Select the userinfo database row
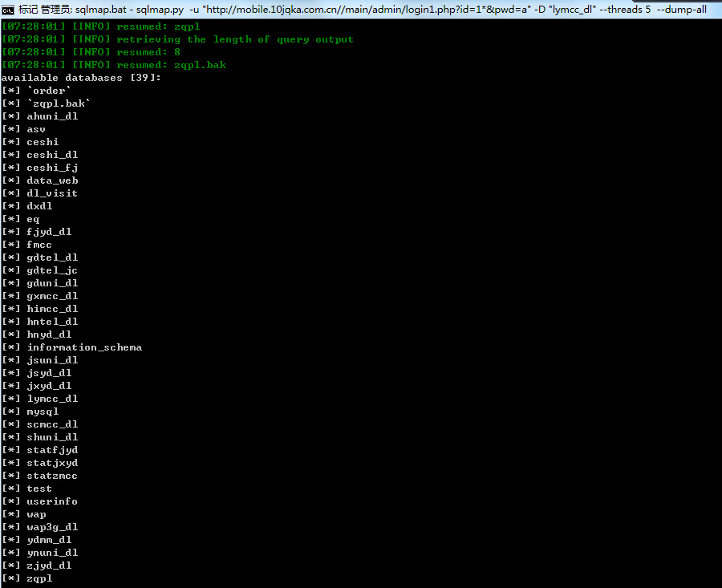This screenshot has width=722, height=588. tap(39, 501)
